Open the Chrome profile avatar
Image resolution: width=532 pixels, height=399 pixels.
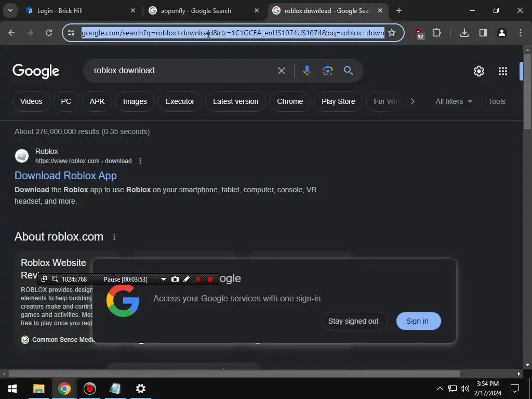coord(501,33)
